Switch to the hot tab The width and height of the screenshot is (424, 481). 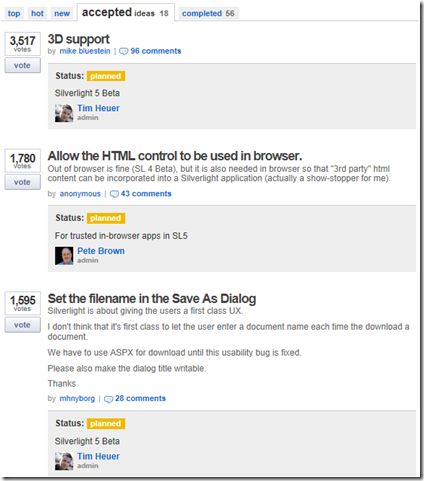(37, 13)
